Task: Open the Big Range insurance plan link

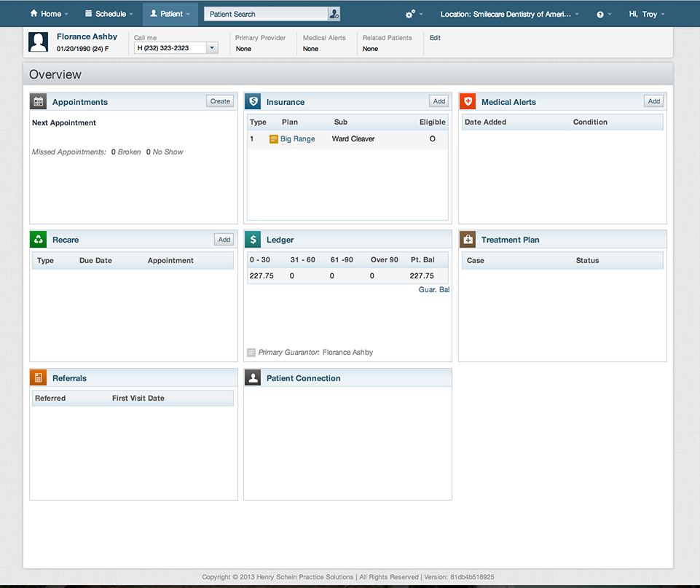Action: pyautogui.click(x=298, y=139)
